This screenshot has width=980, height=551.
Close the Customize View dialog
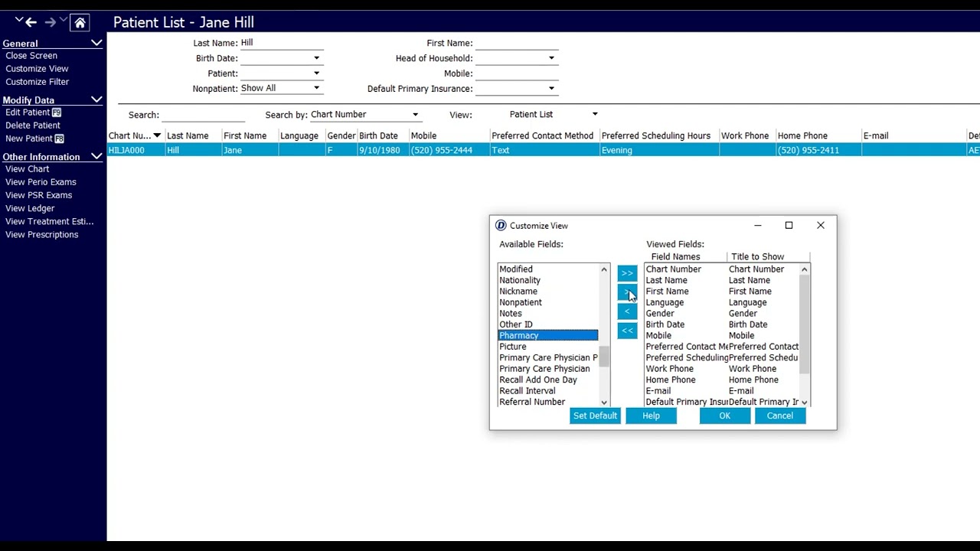pyautogui.click(x=821, y=225)
